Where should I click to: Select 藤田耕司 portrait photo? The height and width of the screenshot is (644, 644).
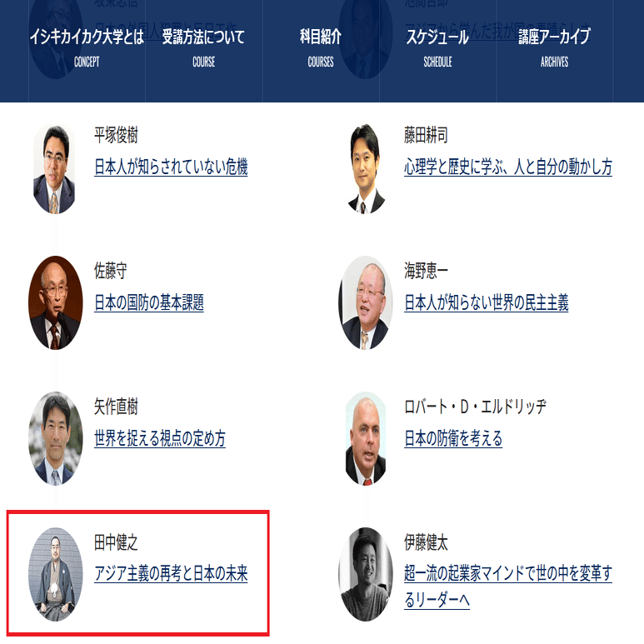(x=366, y=169)
